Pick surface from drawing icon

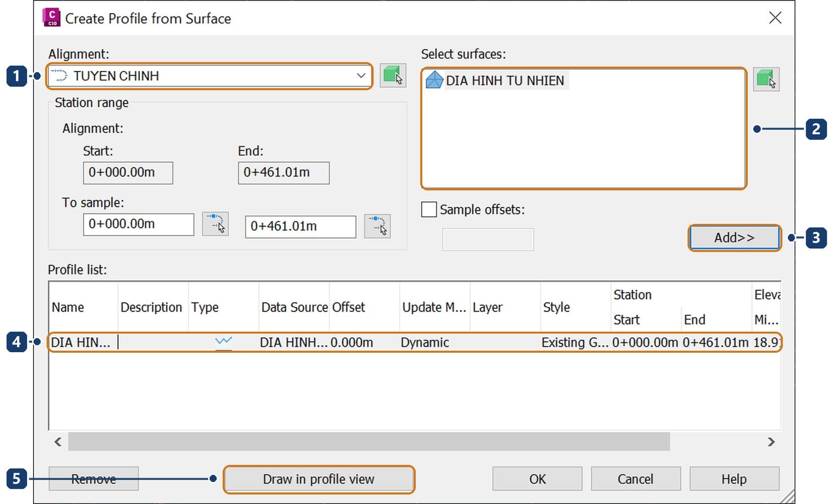766,79
